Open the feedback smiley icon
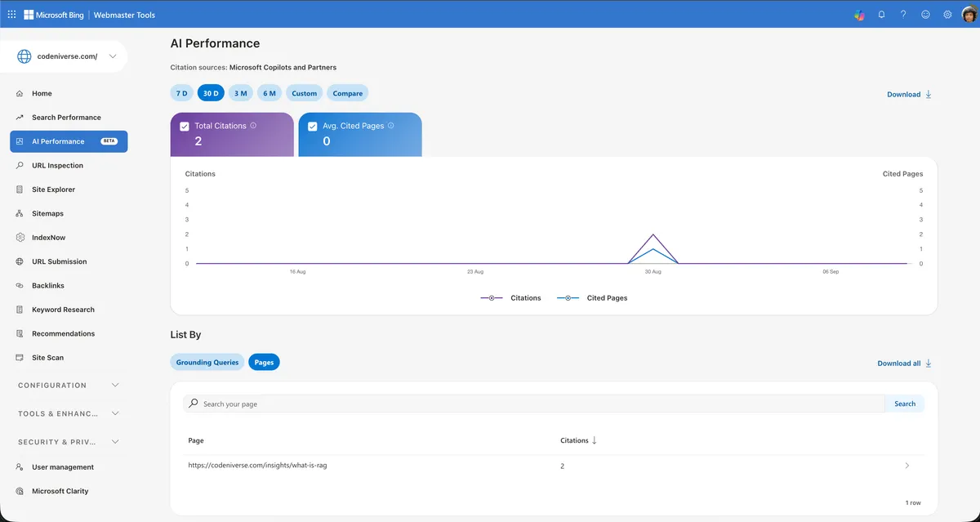Viewport: 980px width, 522px height. pyautogui.click(x=925, y=15)
